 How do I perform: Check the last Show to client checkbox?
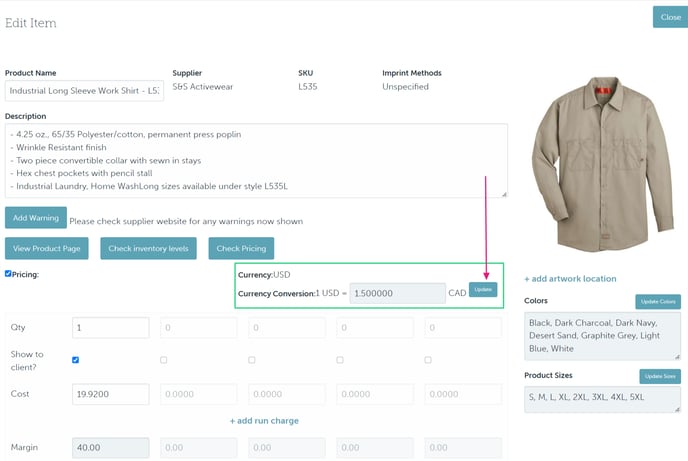point(428,360)
